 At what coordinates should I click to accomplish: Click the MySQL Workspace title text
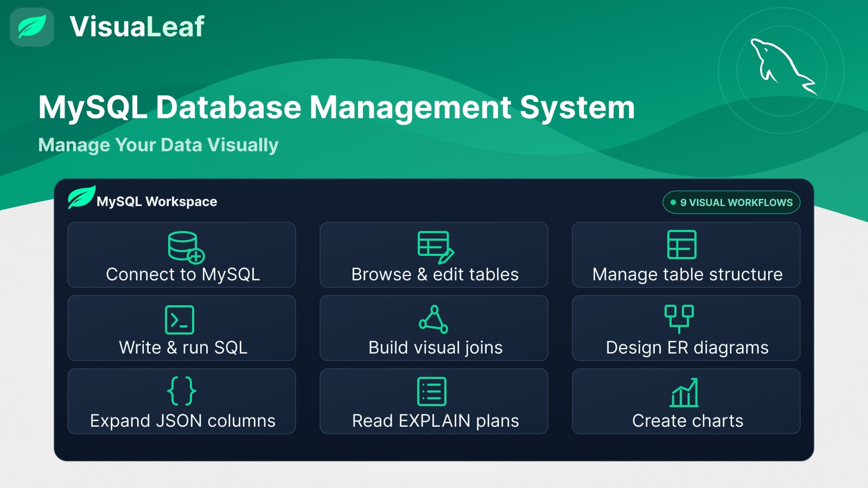coord(157,202)
